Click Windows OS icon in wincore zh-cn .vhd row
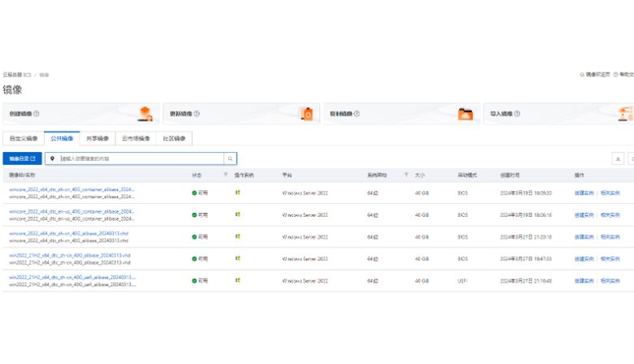Screen dimensions: 634x364 [x=237, y=236]
